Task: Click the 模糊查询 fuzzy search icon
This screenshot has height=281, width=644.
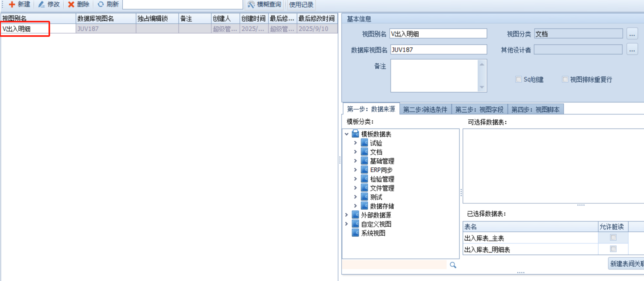Action: (251, 4)
